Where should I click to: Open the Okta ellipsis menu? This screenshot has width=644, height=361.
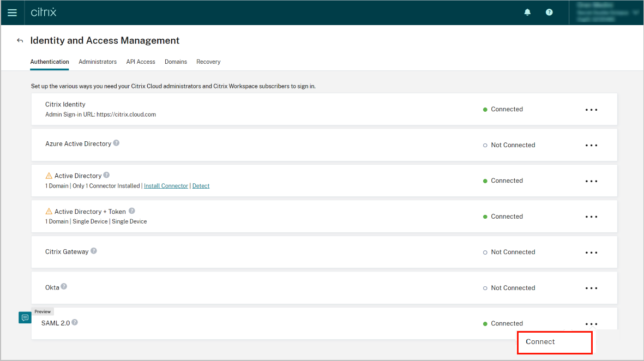[592, 288]
